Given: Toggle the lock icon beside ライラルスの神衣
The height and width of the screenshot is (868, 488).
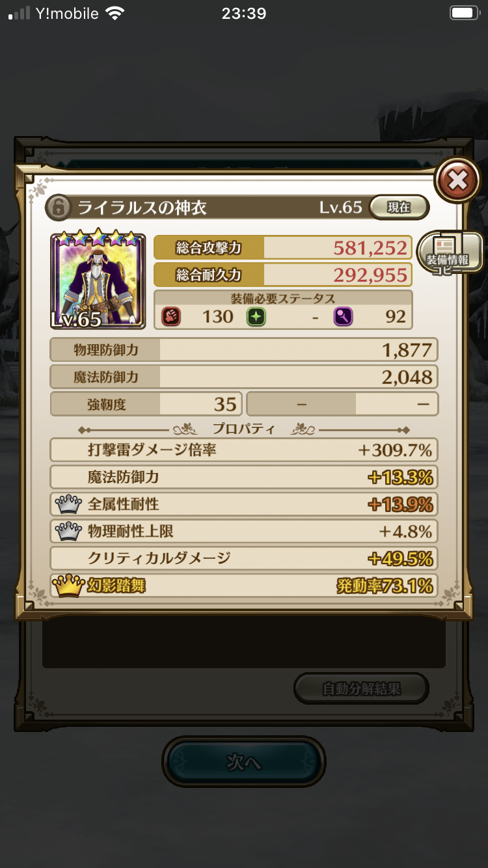Looking at the screenshot, I should click(59, 208).
